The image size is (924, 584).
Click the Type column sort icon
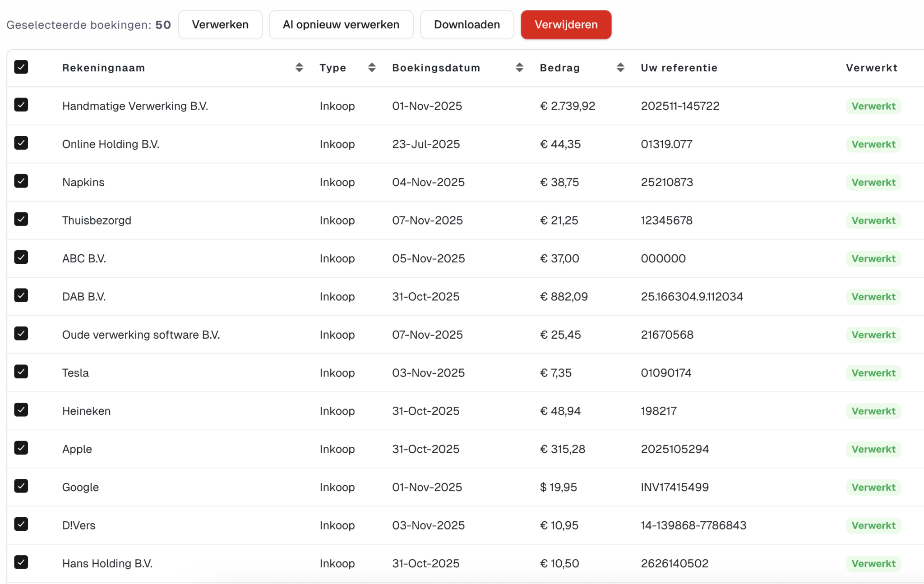pos(371,68)
